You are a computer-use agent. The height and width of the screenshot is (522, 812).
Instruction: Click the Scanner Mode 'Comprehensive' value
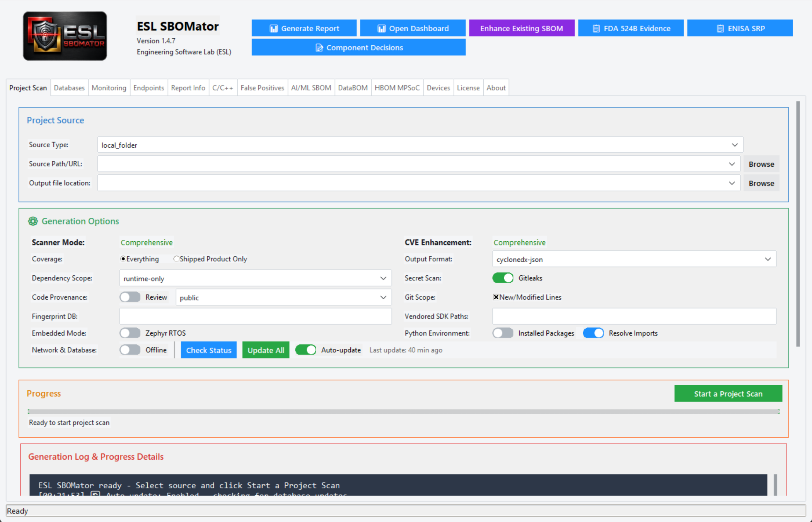[147, 242]
